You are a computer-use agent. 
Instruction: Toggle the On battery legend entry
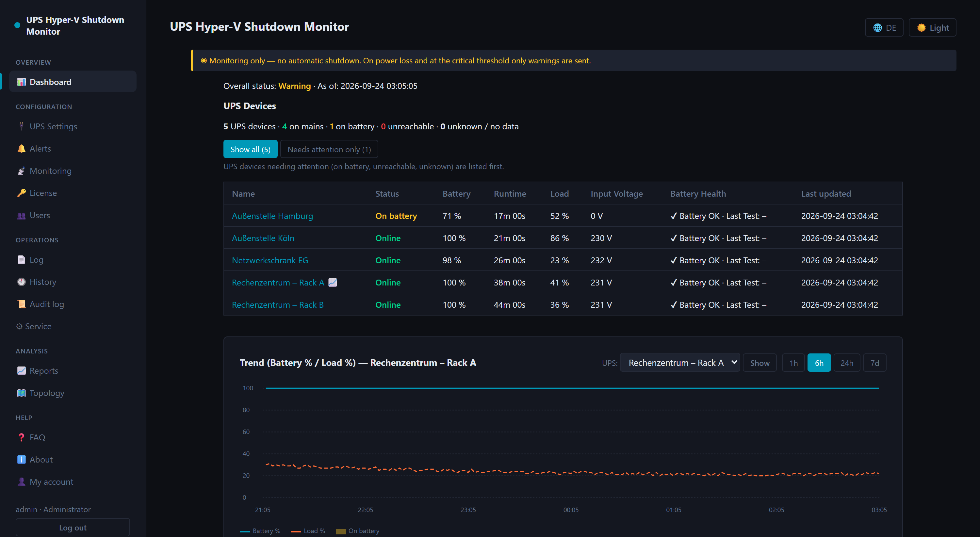(358, 531)
